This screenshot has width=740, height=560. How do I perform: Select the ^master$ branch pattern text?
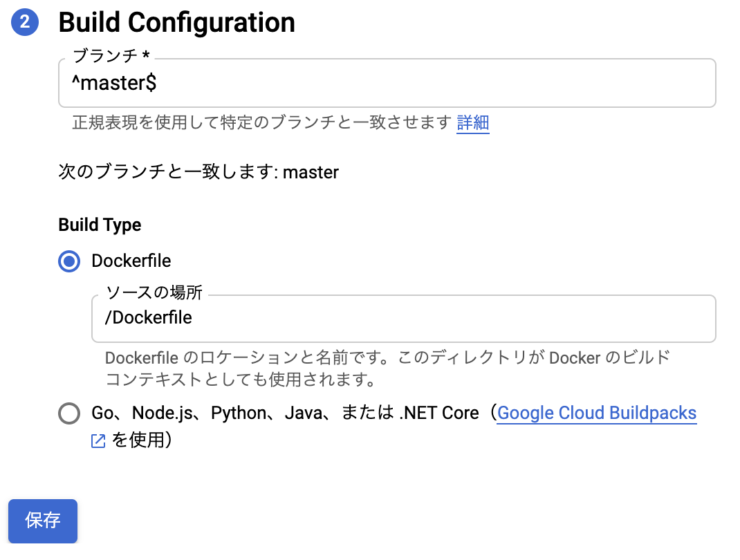point(113,82)
